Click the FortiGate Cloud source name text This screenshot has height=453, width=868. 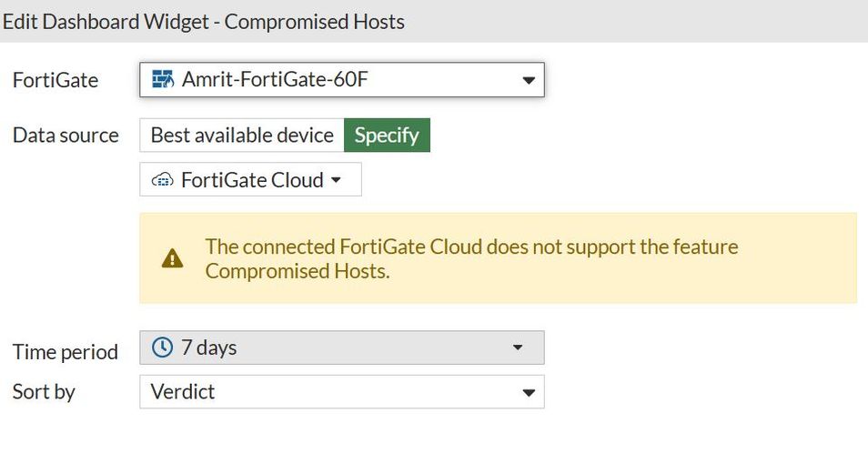click(252, 180)
